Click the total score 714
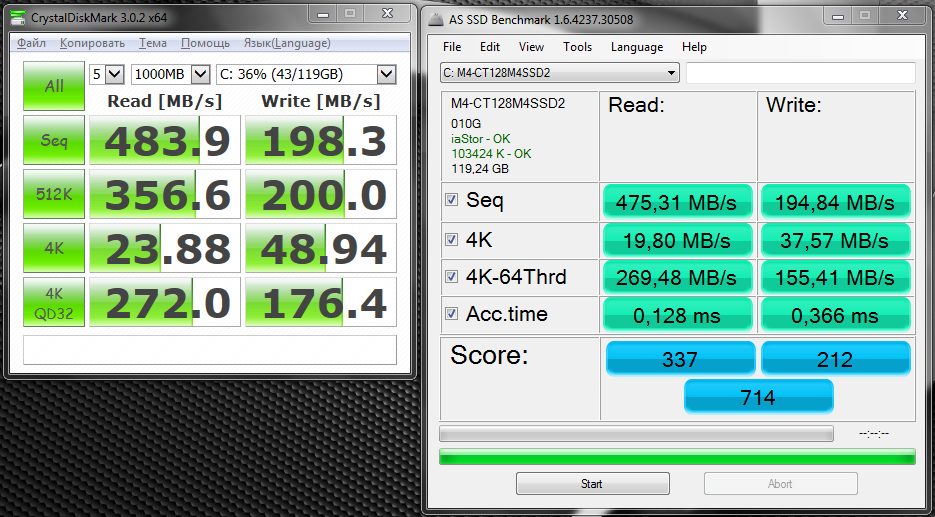This screenshot has width=935, height=517. click(758, 396)
